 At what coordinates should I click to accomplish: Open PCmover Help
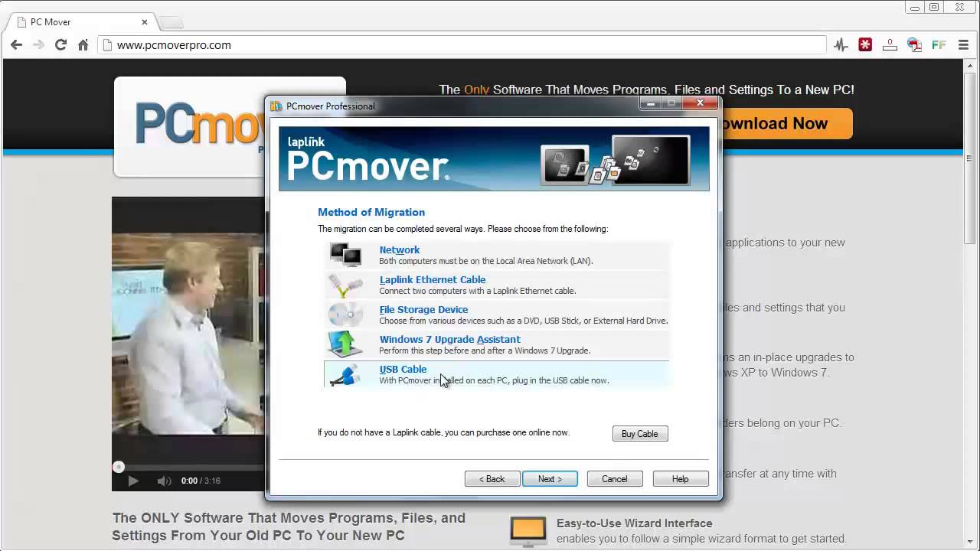tap(681, 479)
